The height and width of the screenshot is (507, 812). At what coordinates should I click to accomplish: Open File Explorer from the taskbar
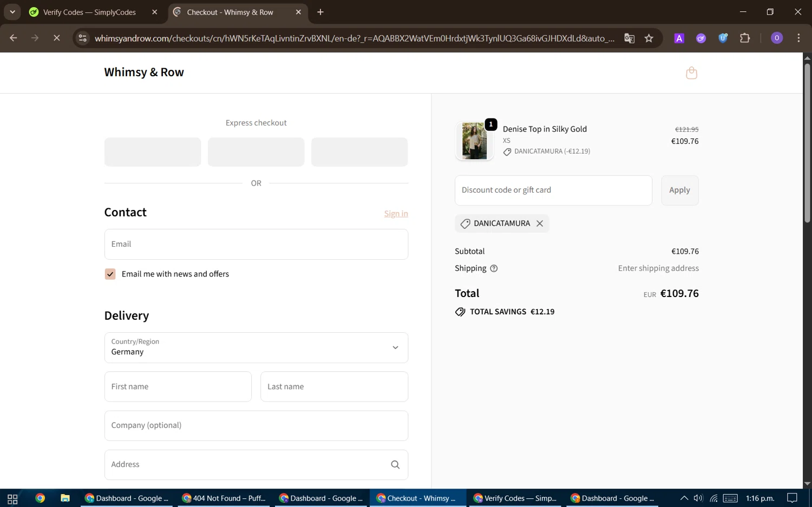click(x=65, y=498)
